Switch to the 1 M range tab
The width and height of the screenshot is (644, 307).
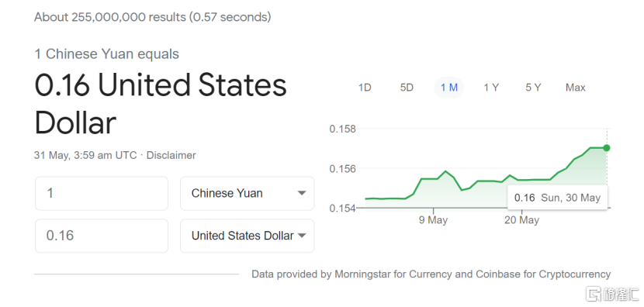point(449,88)
